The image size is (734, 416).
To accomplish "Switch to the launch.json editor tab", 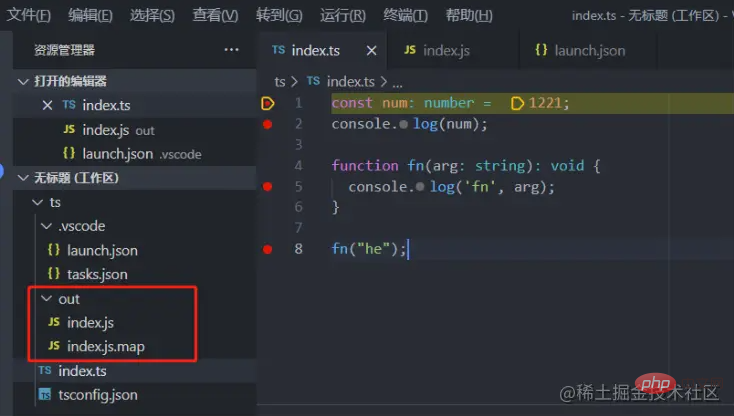I will pyautogui.click(x=589, y=51).
